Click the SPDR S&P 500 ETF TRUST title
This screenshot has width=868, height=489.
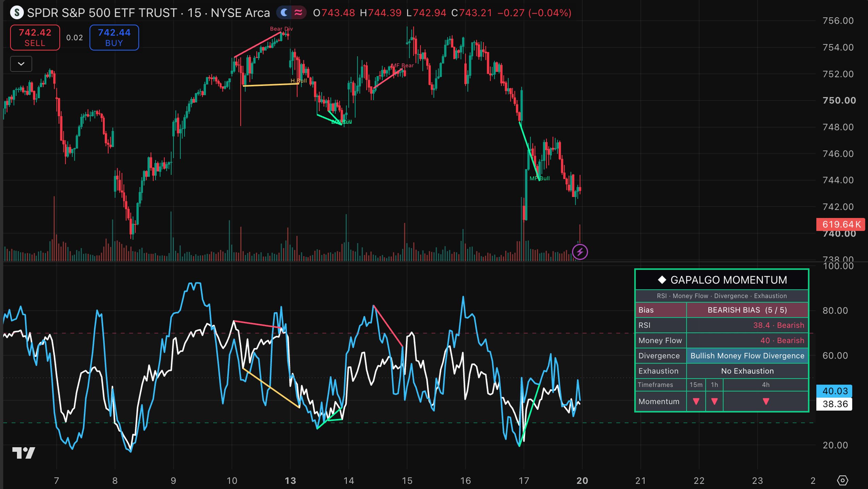click(102, 13)
